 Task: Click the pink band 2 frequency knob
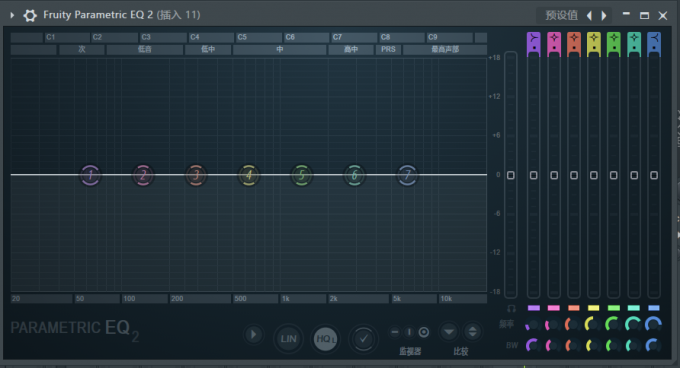[553, 325]
